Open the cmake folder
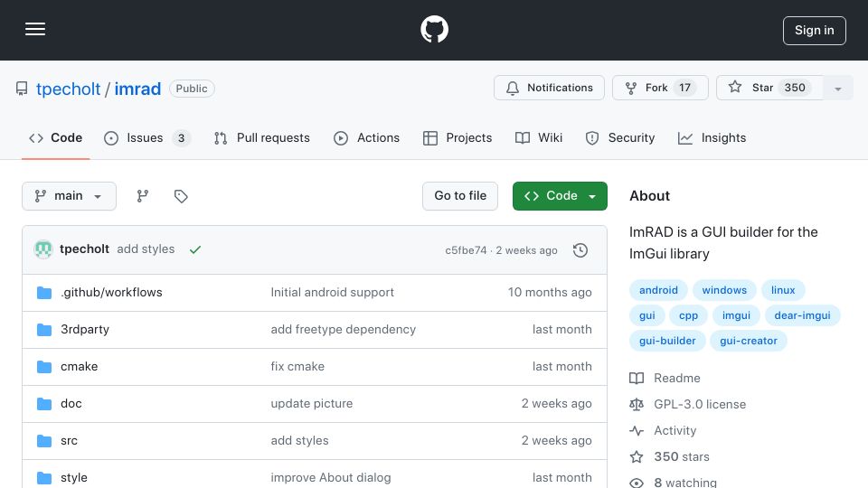 (x=80, y=366)
